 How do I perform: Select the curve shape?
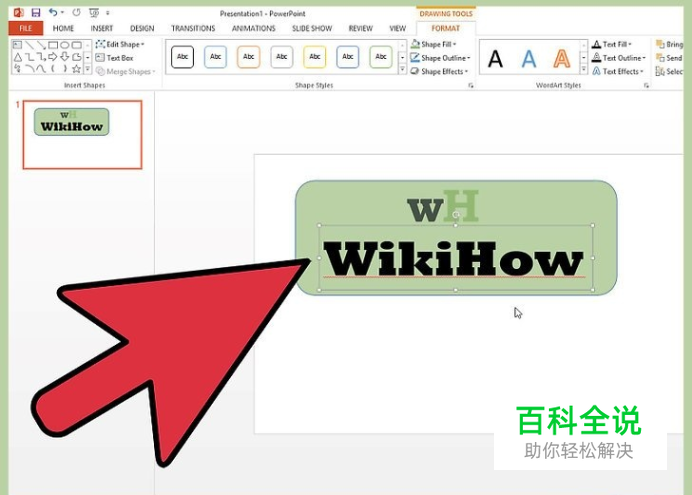coord(41,68)
